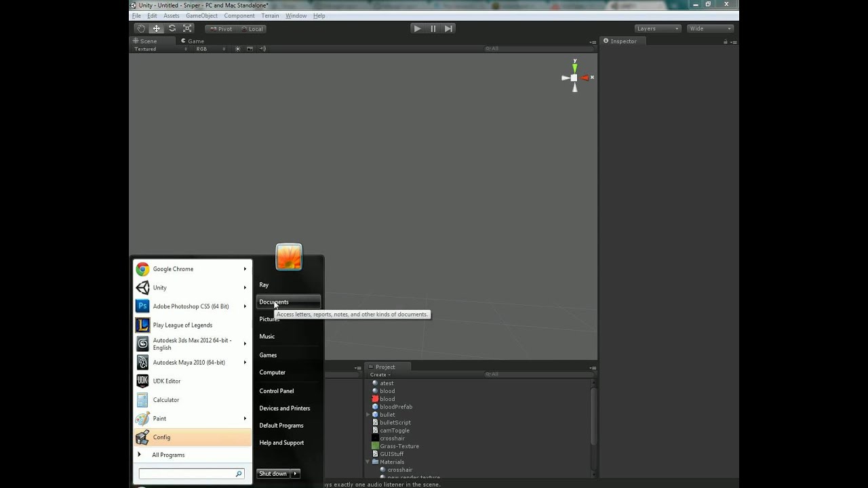Select the Rotate tool in Unity toolbar
The width and height of the screenshot is (868, 488).
coord(172,28)
